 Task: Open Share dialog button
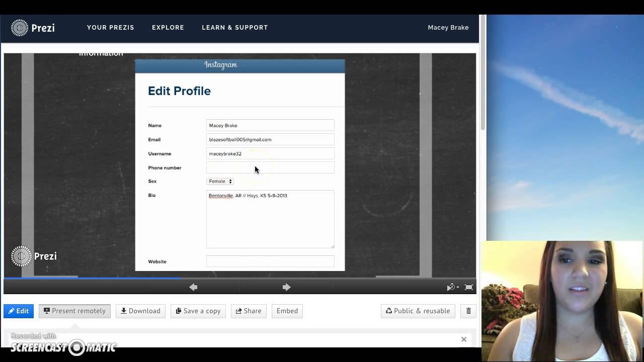tap(249, 311)
